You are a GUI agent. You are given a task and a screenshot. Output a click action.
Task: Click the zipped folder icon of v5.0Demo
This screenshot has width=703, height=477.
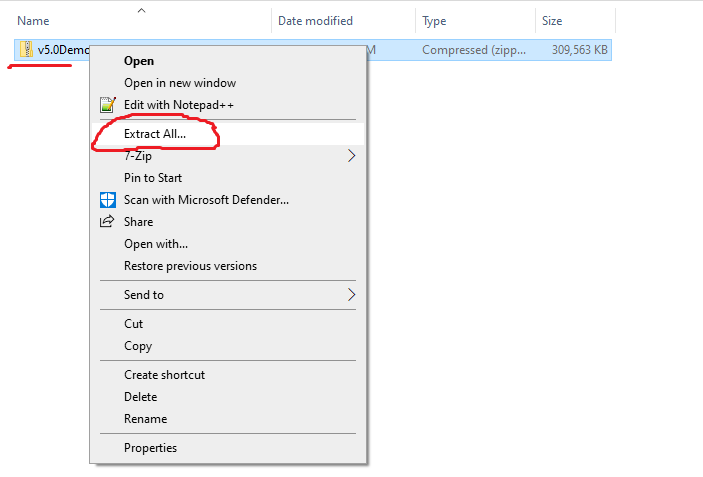point(26,49)
